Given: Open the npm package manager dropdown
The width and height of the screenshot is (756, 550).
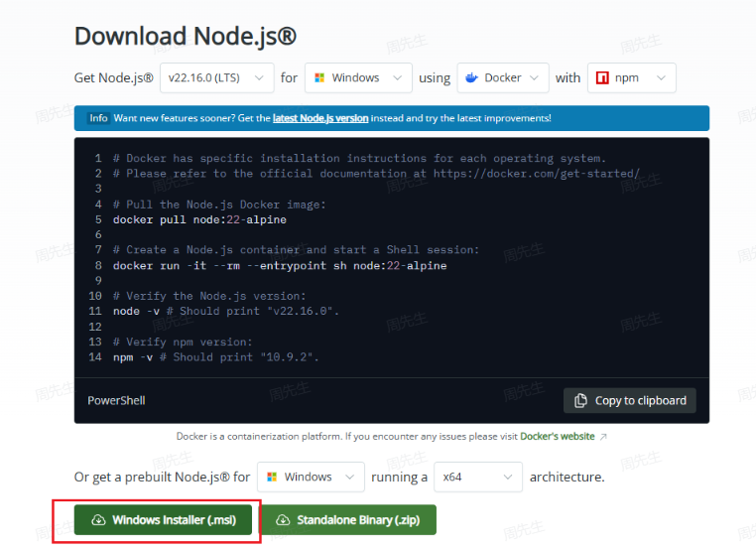Looking at the screenshot, I should pyautogui.click(x=632, y=77).
